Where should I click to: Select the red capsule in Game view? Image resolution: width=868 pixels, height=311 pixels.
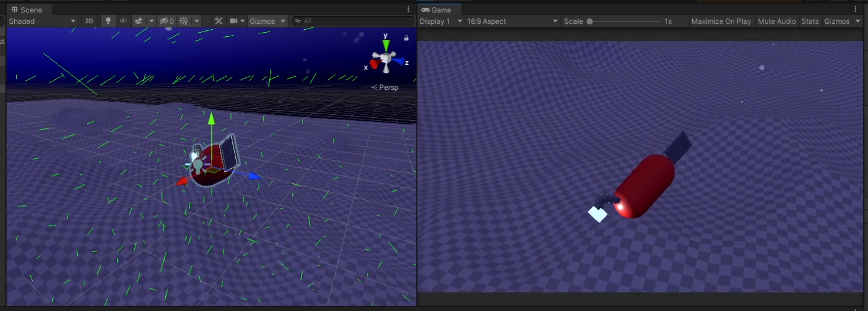point(645,186)
